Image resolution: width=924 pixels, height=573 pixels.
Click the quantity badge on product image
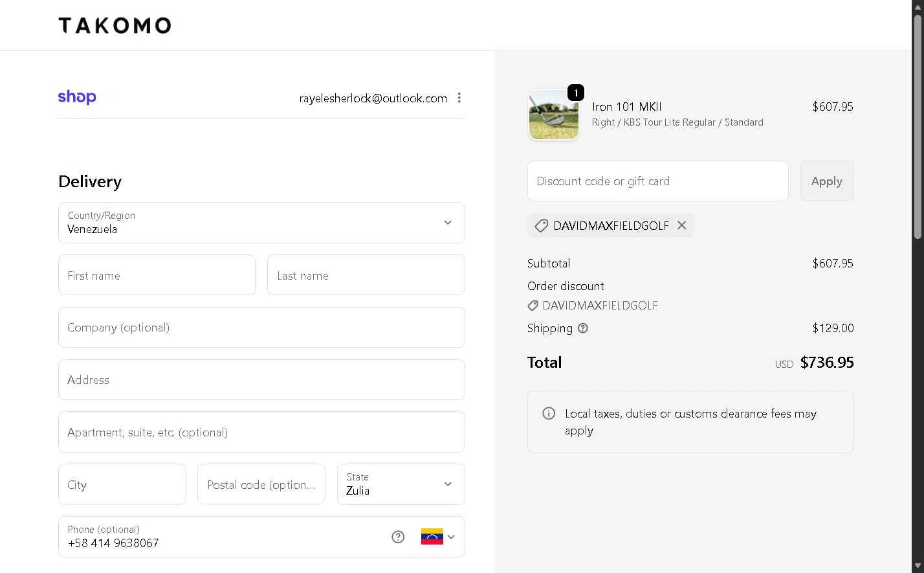point(576,93)
